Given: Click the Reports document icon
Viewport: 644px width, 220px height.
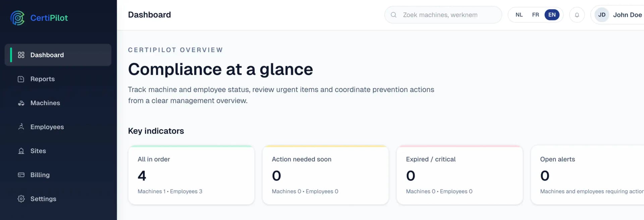Looking at the screenshot, I should point(21,79).
